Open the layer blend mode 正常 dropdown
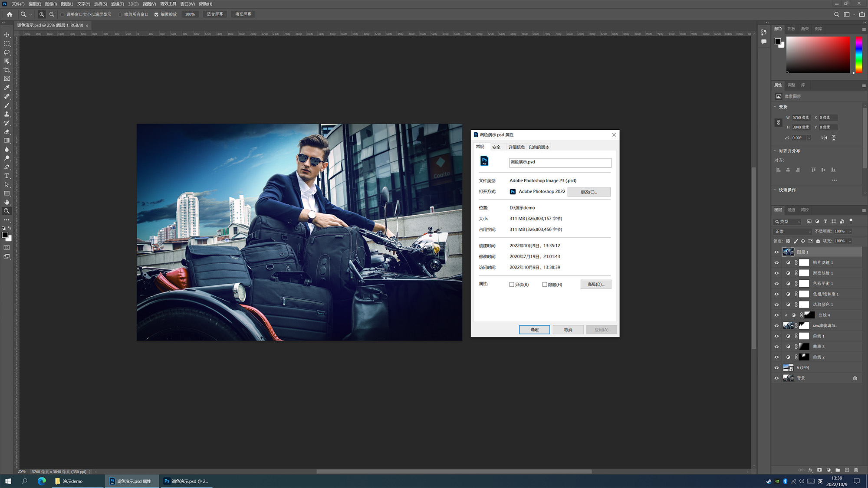Screen dimensions: 868x488 [x=793, y=231]
